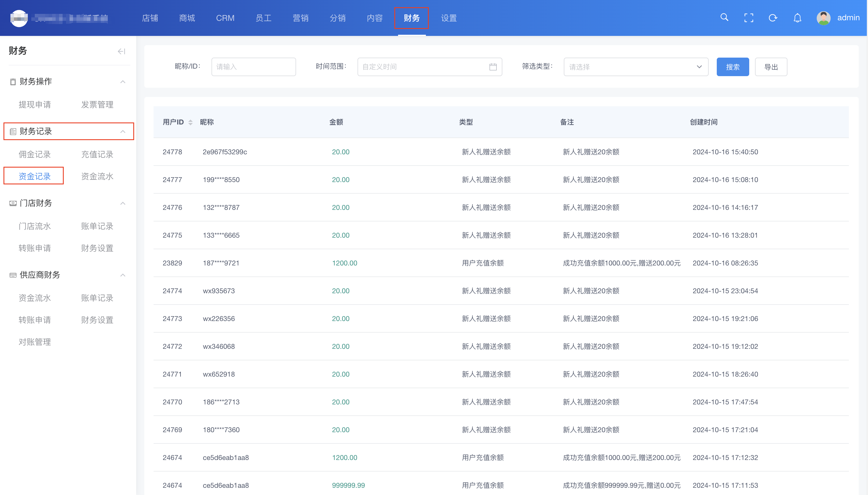Screen dimensions: 868x495
Task: Click the refresh page icon
Action: click(x=773, y=18)
